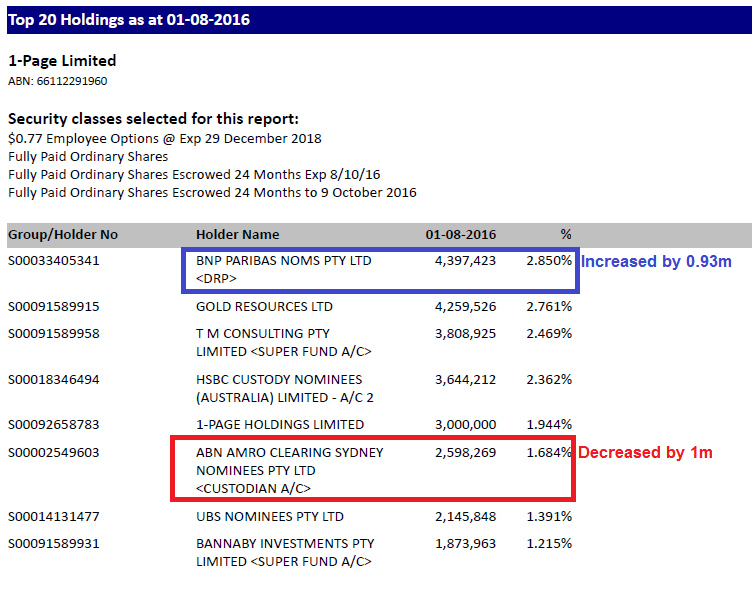Viewport: 752px width, 604px height.
Task: Select holder number S00091589931
Action: (x=54, y=544)
